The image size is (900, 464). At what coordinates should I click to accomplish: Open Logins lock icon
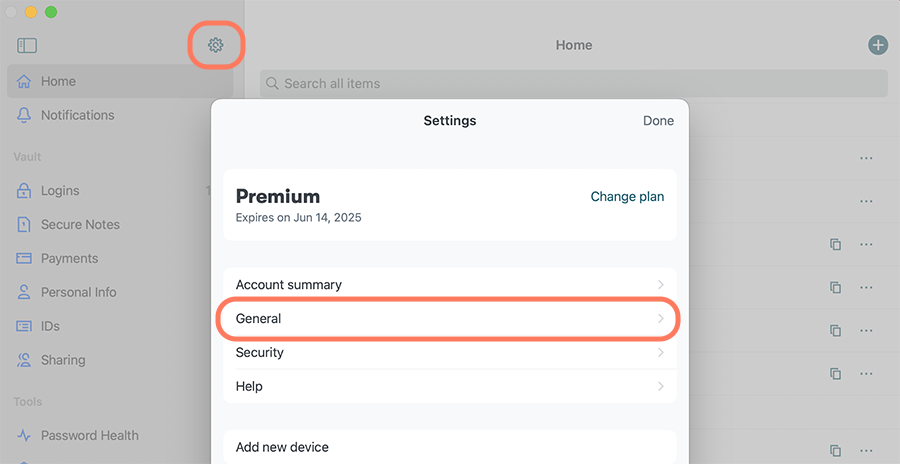(24, 191)
